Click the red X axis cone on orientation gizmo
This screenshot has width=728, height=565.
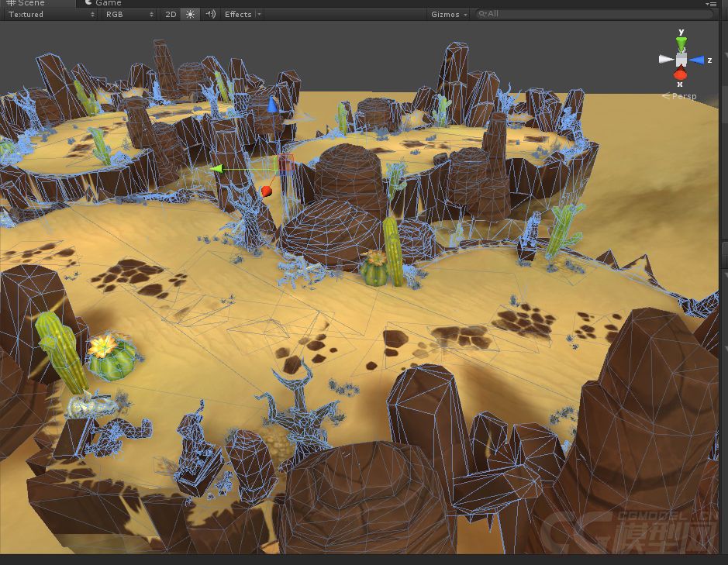(x=680, y=74)
